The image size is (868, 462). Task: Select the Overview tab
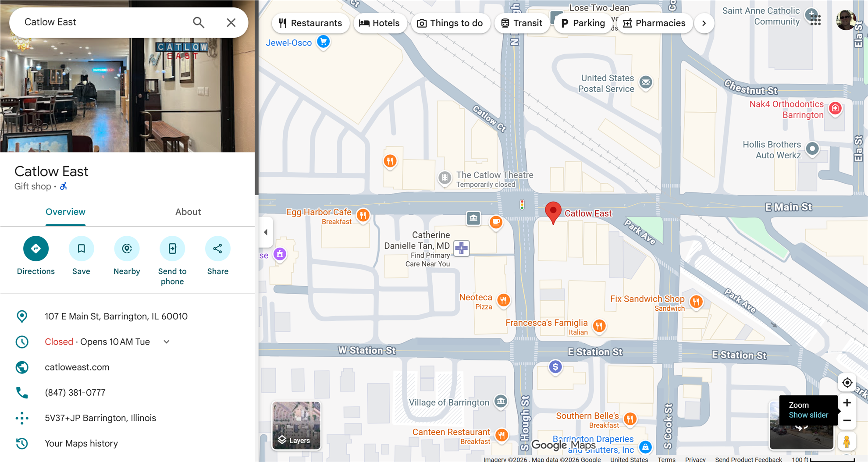(x=65, y=212)
